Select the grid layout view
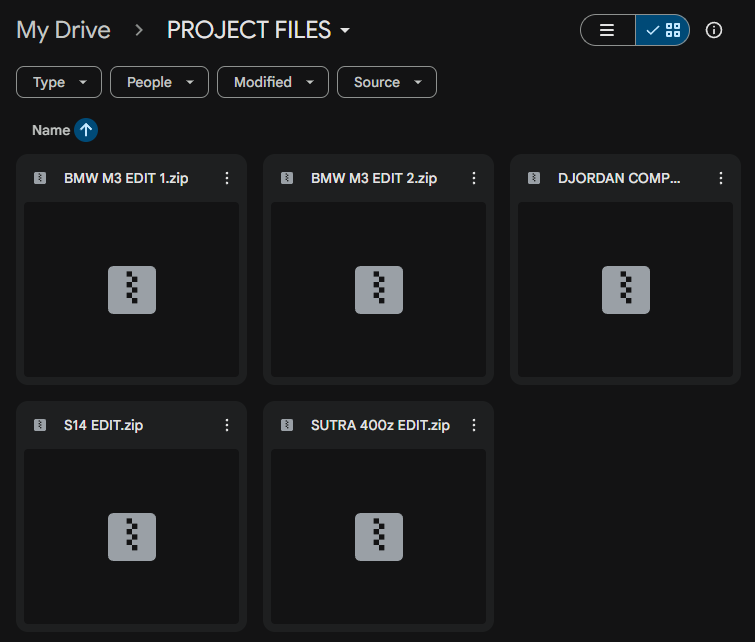This screenshot has height=642, width=755. coord(663,30)
